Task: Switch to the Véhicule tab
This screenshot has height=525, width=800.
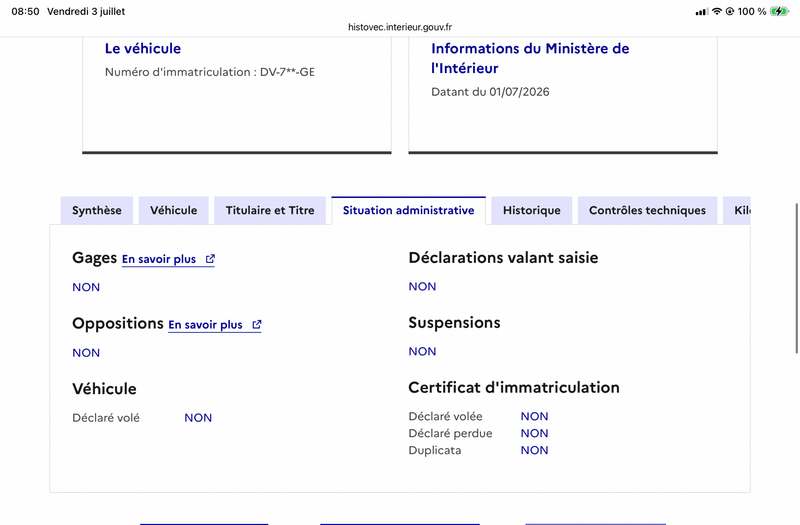Action: [173, 210]
